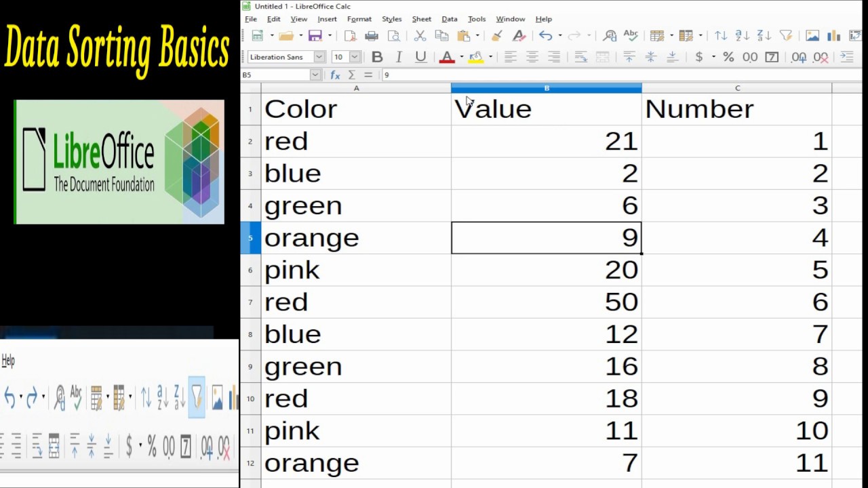Click the Value cell showing 50
The height and width of the screenshot is (488, 868).
point(547,302)
